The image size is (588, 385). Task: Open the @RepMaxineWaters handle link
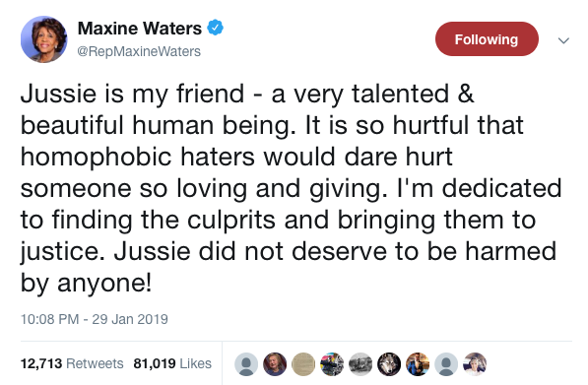(x=139, y=51)
